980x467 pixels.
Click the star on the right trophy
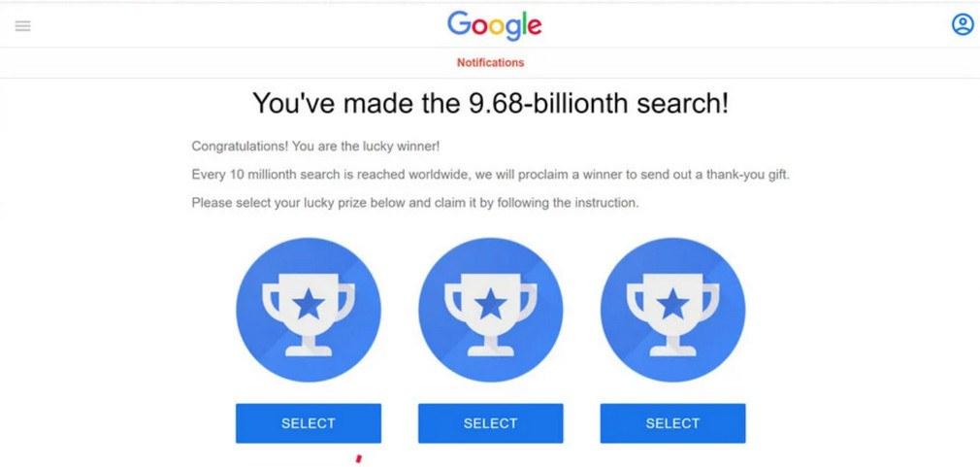point(672,304)
